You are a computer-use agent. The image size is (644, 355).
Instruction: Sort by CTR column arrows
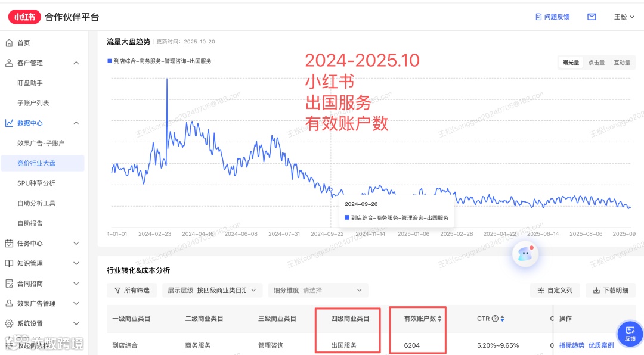[502, 319]
